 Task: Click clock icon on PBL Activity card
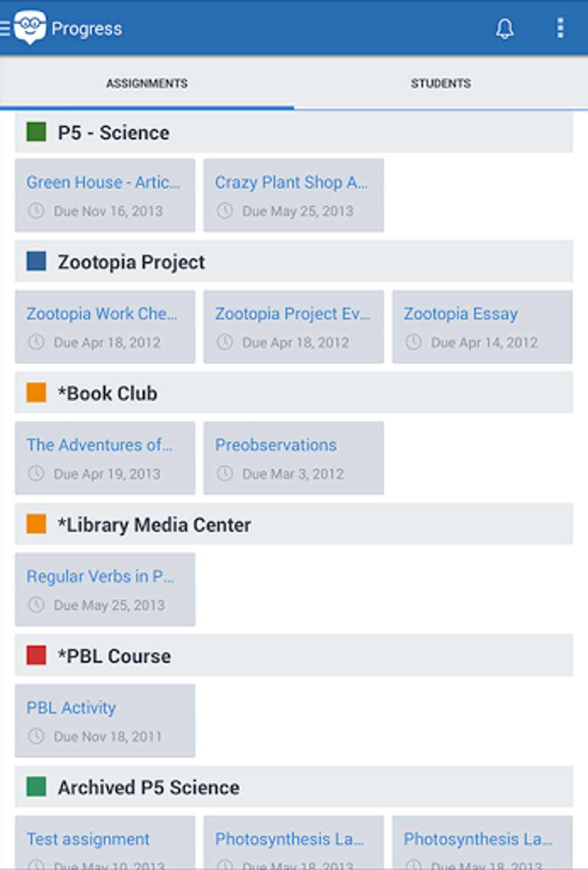[36, 736]
